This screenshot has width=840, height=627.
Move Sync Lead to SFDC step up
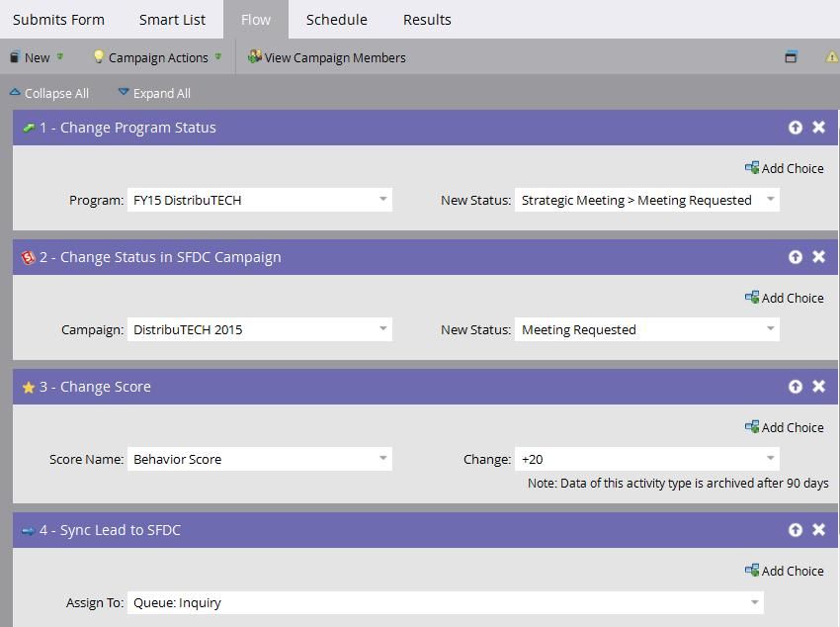795,530
